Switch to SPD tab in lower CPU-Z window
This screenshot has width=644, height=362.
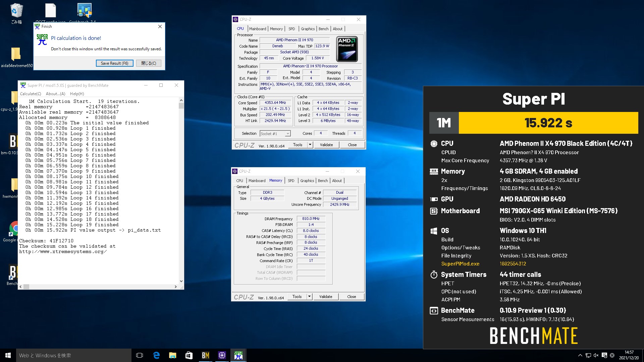click(291, 181)
